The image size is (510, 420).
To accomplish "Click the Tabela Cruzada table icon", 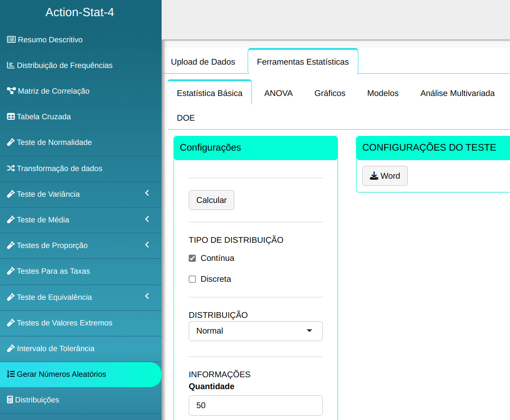I will (11, 117).
